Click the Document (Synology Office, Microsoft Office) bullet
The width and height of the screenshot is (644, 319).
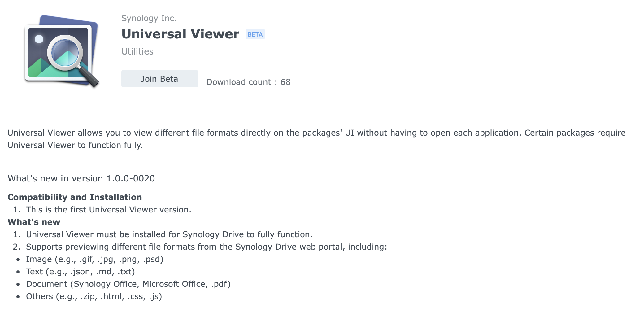[128, 284]
